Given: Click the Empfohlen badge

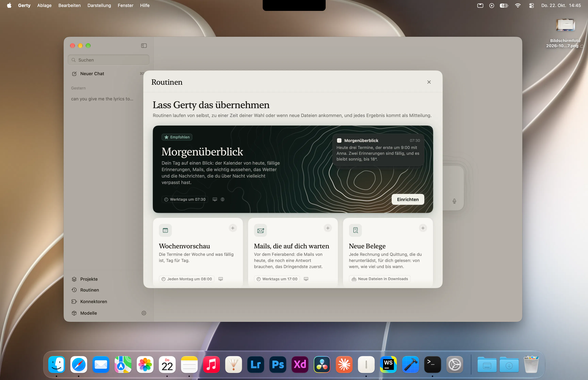Looking at the screenshot, I should pyautogui.click(x=177, y=137).
